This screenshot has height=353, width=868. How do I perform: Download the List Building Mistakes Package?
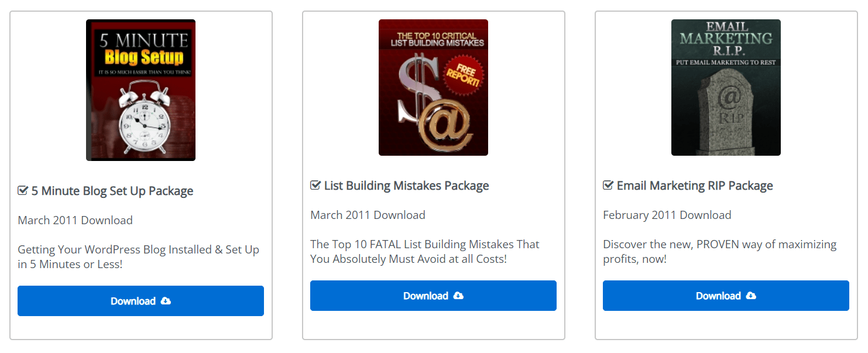[x=433, y=296]
